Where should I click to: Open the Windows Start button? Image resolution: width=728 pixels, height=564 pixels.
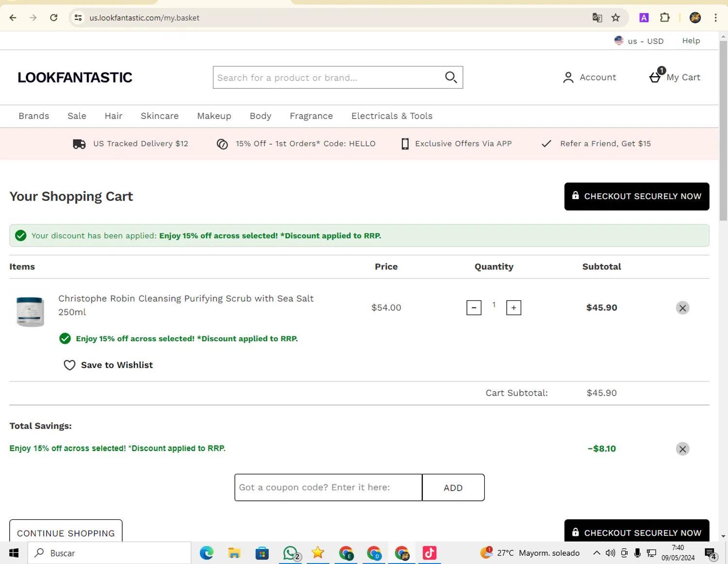[14, 553]
